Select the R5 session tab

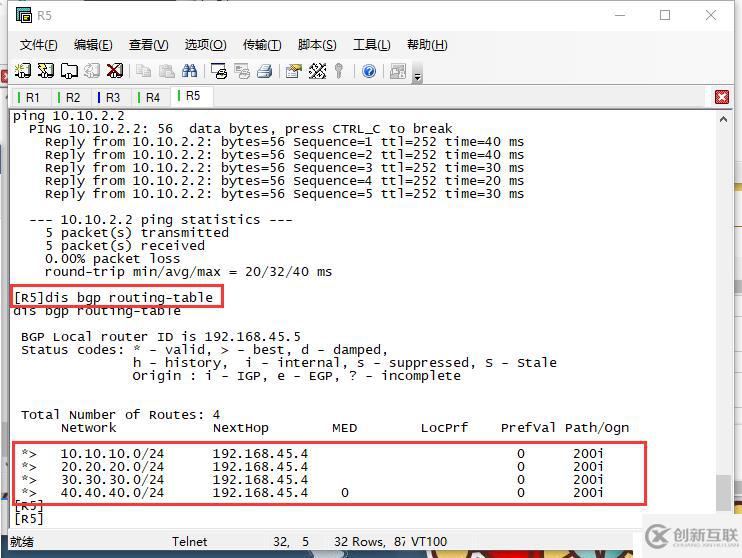pyautogui.click(x=191, y=96)
